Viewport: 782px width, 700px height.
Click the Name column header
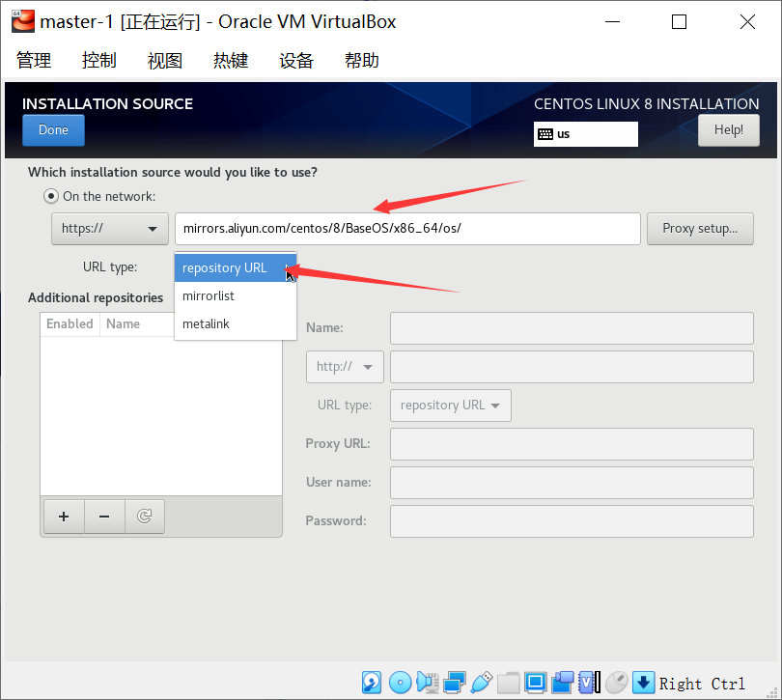pos(124,323)
